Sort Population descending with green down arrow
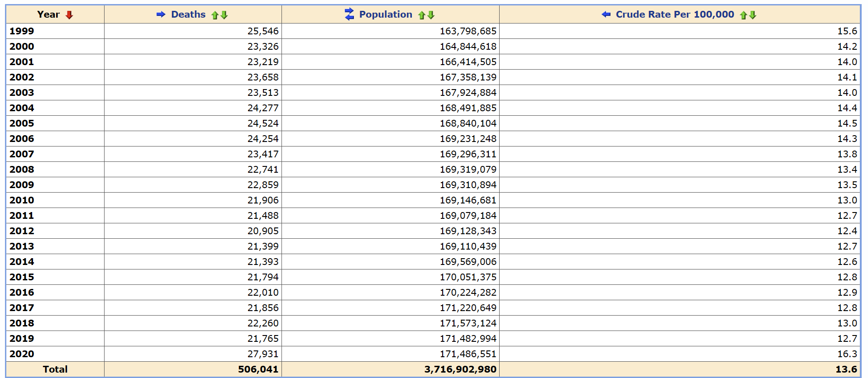868x378 pixels. [x=431, y=15]
